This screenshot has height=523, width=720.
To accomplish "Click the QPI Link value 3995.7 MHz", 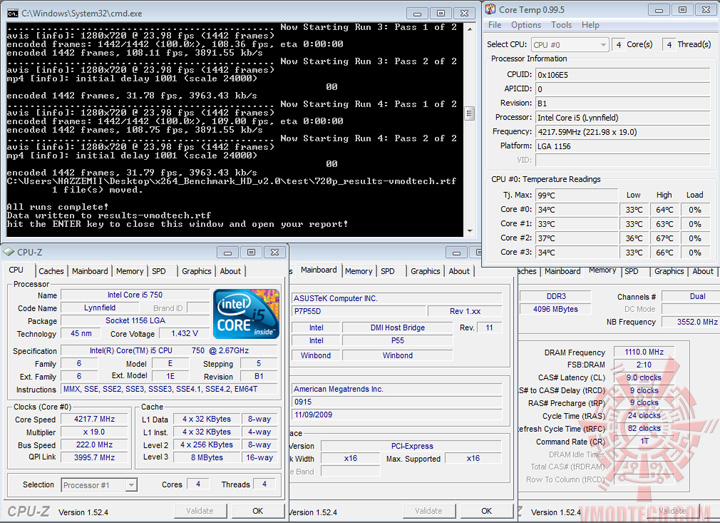I will coord(94,457).
